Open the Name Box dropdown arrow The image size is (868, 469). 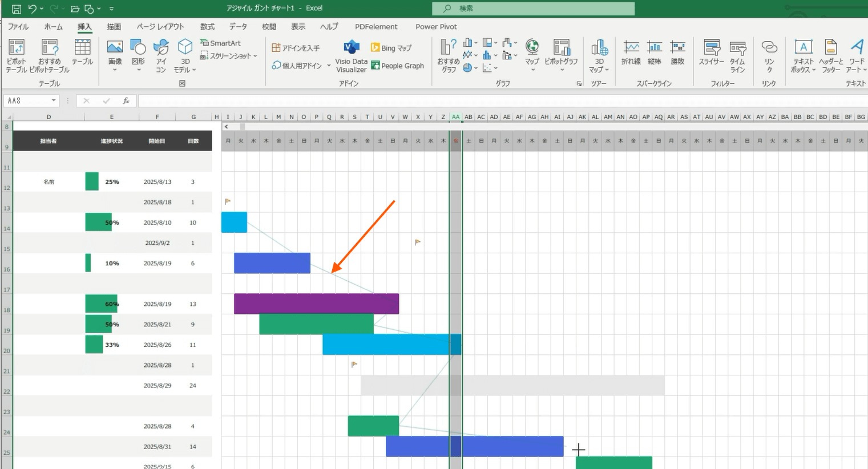[54, 101]
